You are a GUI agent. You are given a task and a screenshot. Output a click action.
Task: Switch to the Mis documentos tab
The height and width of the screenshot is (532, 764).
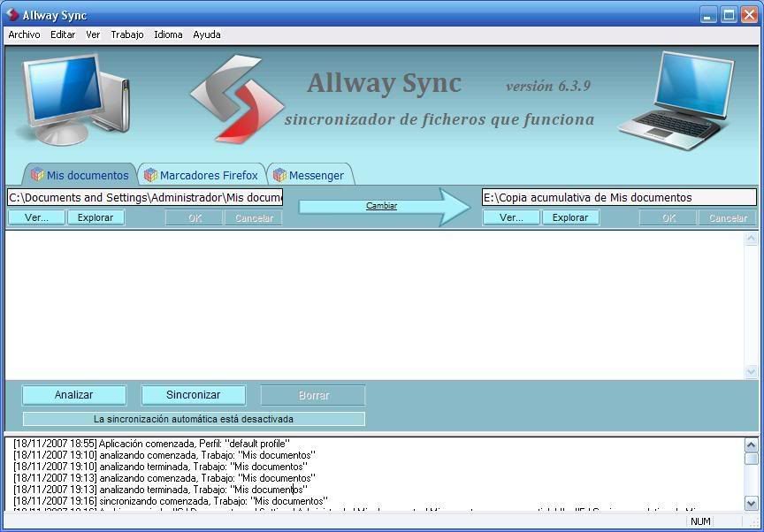[80, 175]
